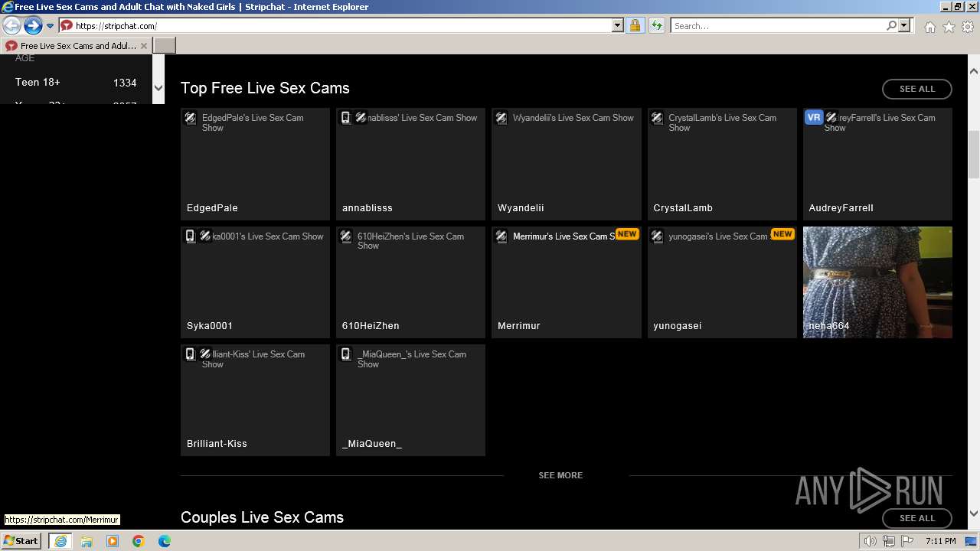This screenshot has height=551, width=980.
Task: Open the 610HeiZhen cam card
Action: coord(410,282)
